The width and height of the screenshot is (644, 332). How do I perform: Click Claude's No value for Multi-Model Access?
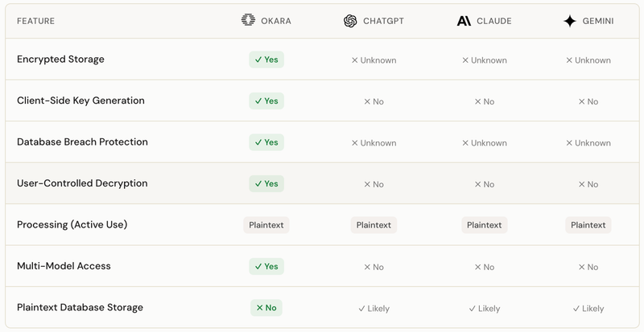(484, 267)
